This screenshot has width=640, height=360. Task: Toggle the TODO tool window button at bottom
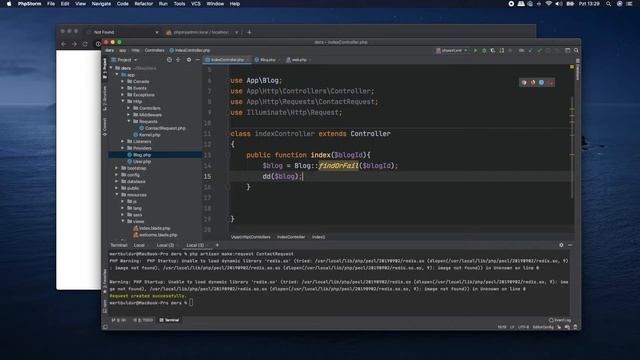(143, 320)
